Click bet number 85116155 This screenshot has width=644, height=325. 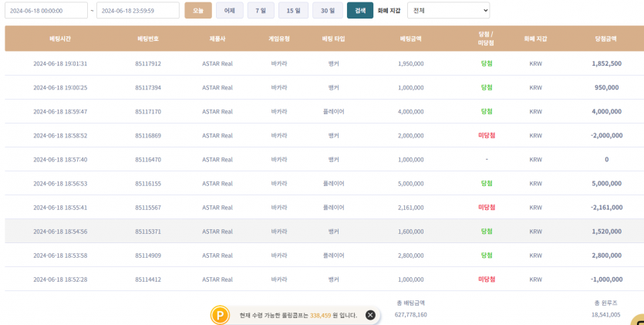pyautogui.click(x=148, y=184)
